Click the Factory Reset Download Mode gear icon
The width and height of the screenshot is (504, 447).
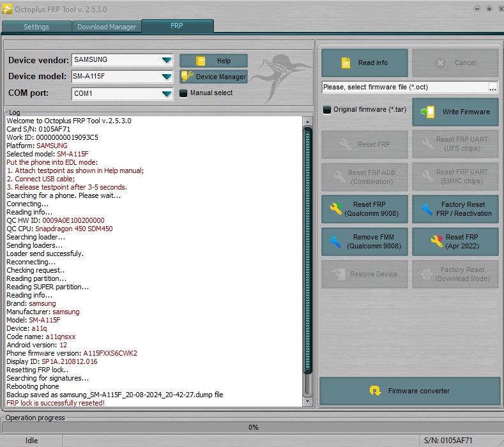pos(426,275)
